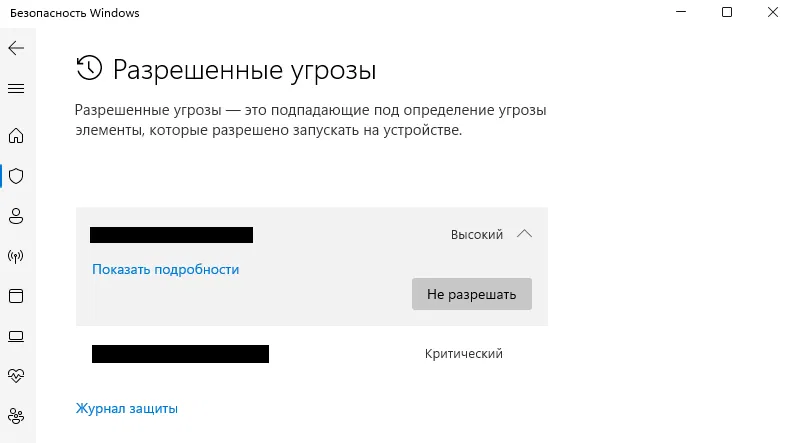Collapse the Высокий threat with the chevron
The height and width of the screenshot is (443, 788).
[524, 234]
